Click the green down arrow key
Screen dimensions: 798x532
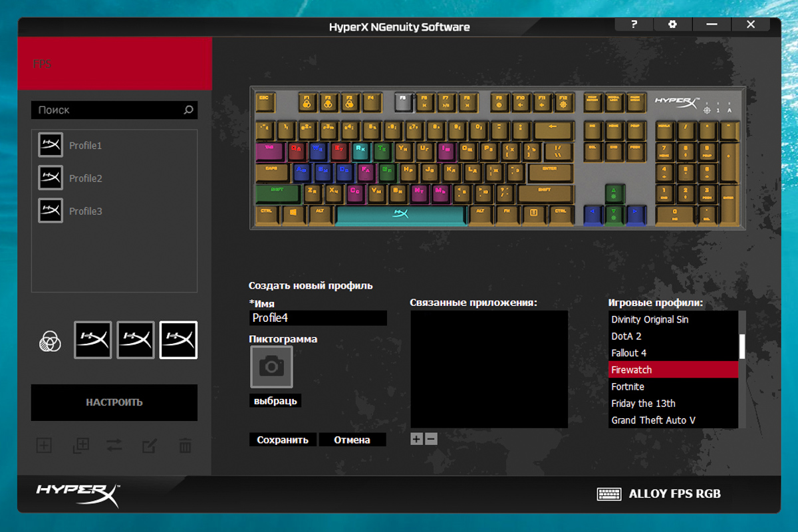(614, 215)
